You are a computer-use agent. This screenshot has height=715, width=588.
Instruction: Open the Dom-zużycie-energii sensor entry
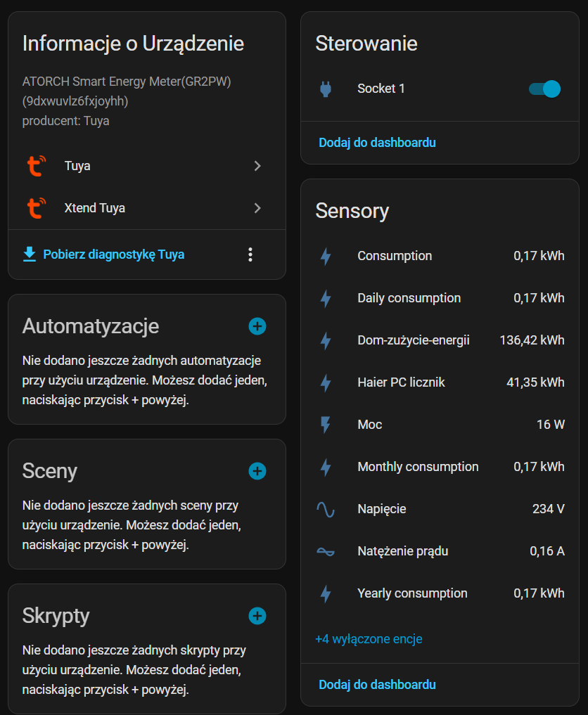pyautogui.click(x=413, y=340)
